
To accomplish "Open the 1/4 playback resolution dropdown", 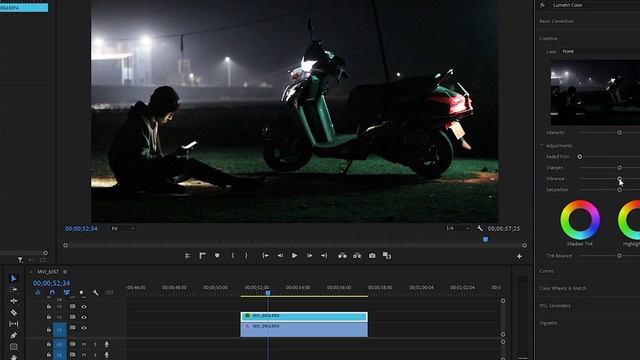I will click(457, 229).
